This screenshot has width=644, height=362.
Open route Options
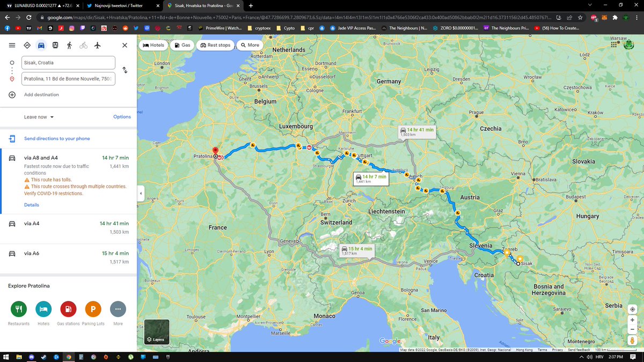pos(122,117)
